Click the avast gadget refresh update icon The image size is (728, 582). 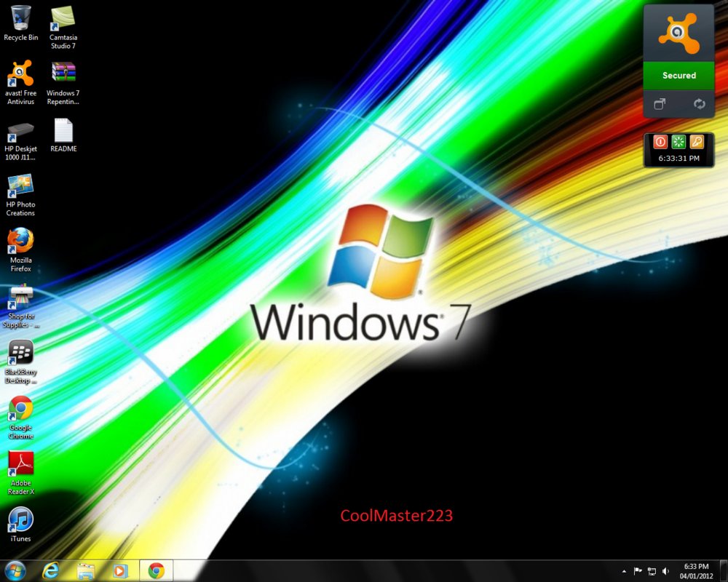699,104
